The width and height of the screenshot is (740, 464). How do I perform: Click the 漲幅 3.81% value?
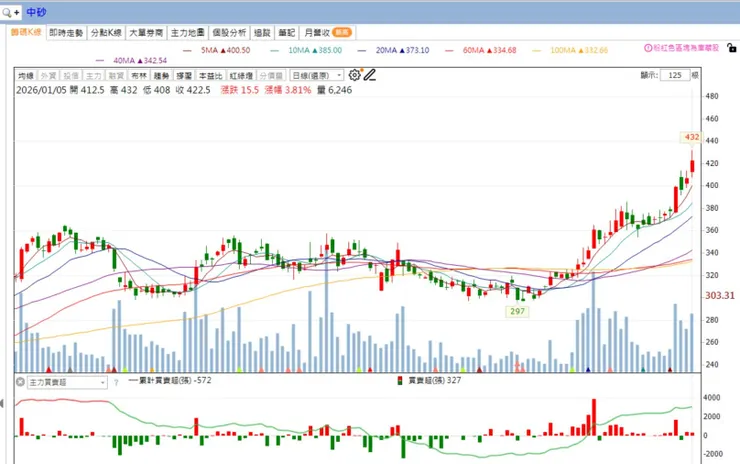287,90
